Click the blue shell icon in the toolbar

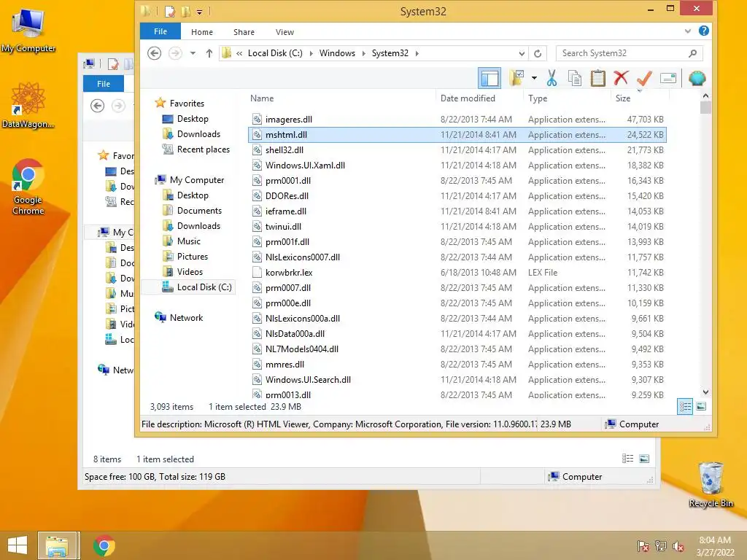pos(697,78)
